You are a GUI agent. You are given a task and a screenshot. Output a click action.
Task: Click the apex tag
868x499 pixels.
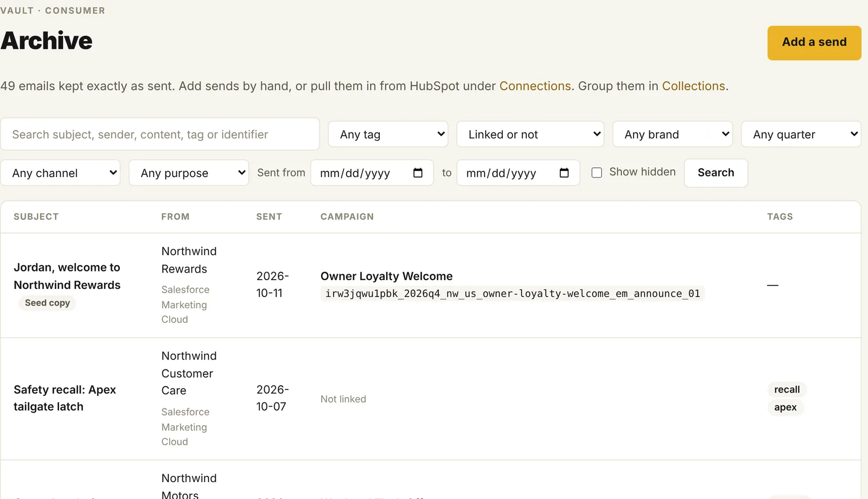coord(786,407)
